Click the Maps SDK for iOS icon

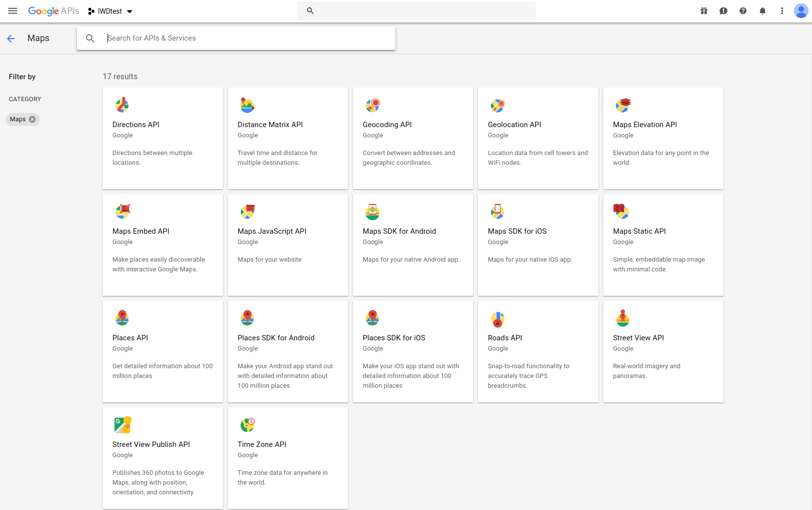click(498, 212)
